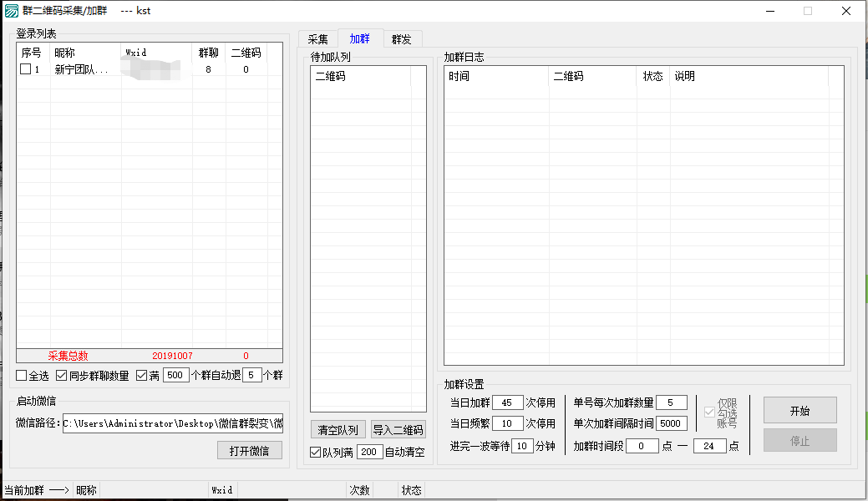Click 加群时间段 end hour 24 field
The image size is (868, 501).
pyautogui.click(x=709, y=446)
